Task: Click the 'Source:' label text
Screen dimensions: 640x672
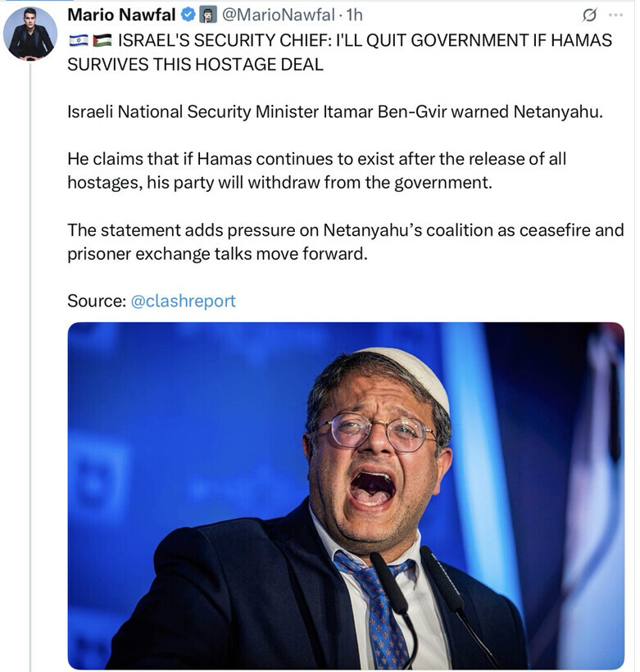Action: (x=97, y=301)
